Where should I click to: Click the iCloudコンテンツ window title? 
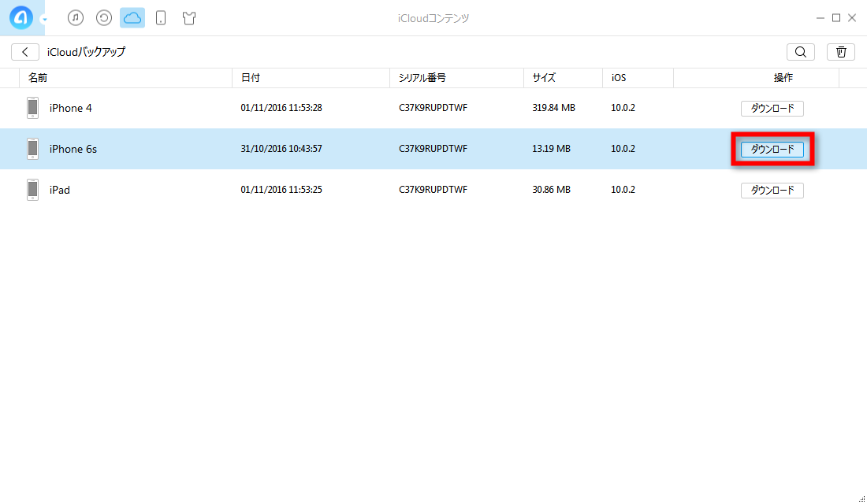[433, 18]
